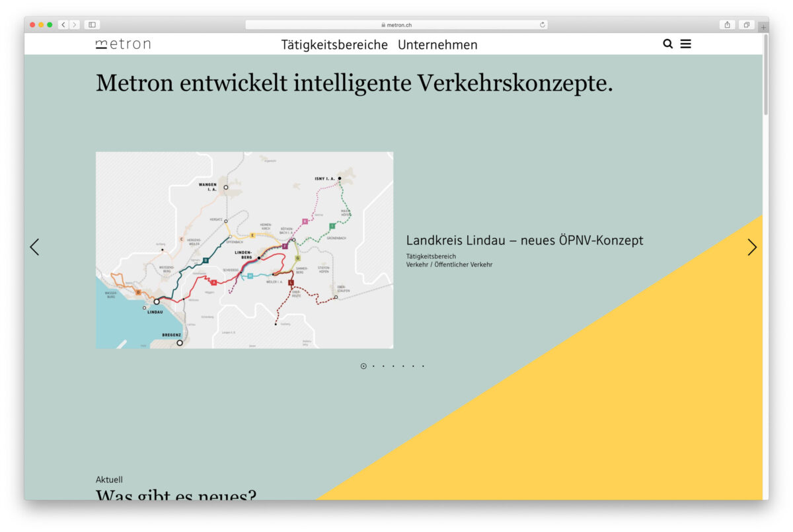Screen dimensions: 793x532
Task: Toggle the Safari sidebar icon
Action: coord(92,25)
